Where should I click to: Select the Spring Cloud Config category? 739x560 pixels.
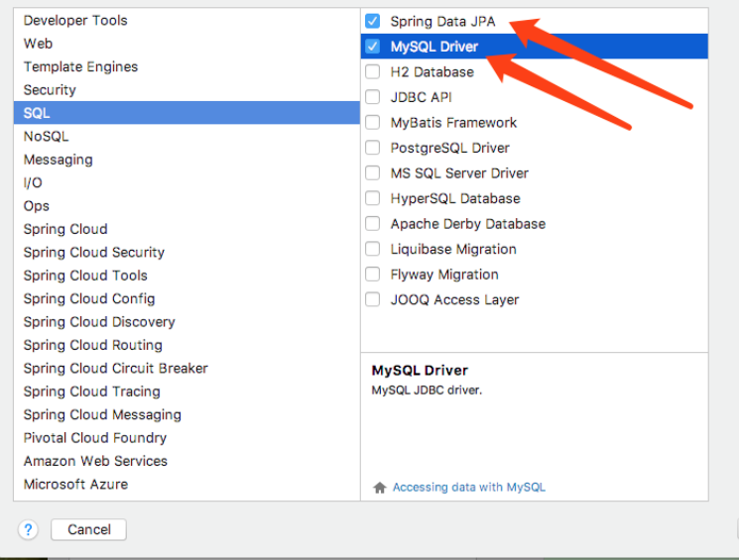point(186,298)
